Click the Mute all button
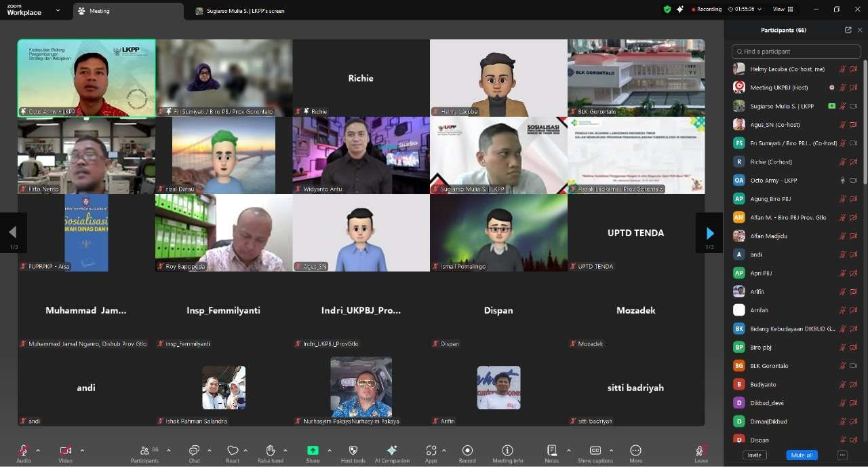Viewport: 868px width, 467px height. click(802, 455)
